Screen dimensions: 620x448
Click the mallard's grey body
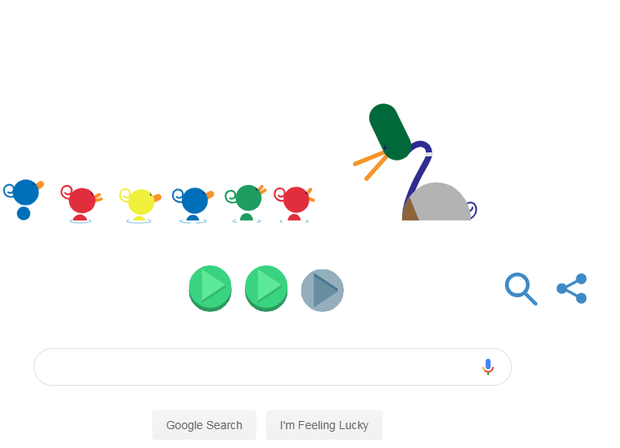tap(439, 201)
